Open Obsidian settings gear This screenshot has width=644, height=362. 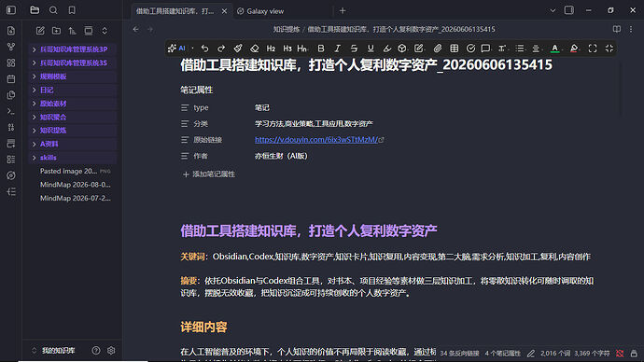point(111,351)
